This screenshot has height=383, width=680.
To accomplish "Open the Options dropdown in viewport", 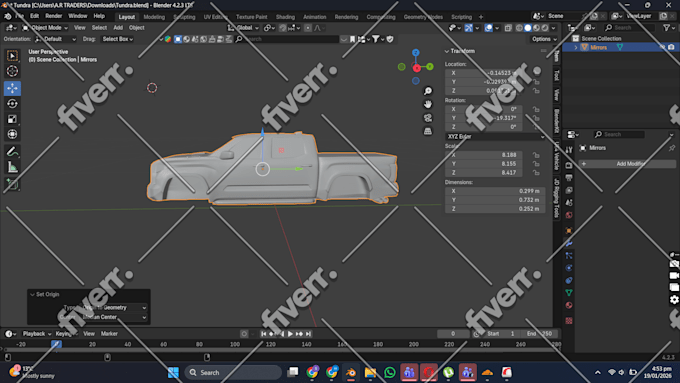I will click(x=544, y=39).
